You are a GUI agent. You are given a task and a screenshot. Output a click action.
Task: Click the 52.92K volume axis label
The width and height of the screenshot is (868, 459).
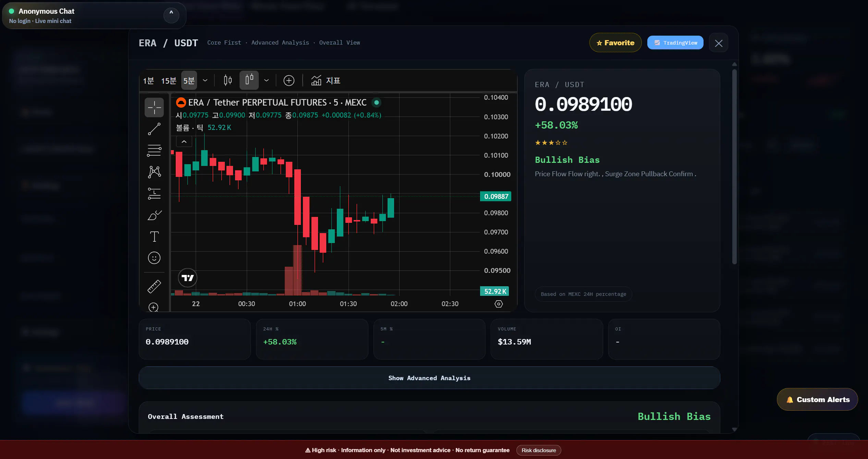(x=495, y=291)
